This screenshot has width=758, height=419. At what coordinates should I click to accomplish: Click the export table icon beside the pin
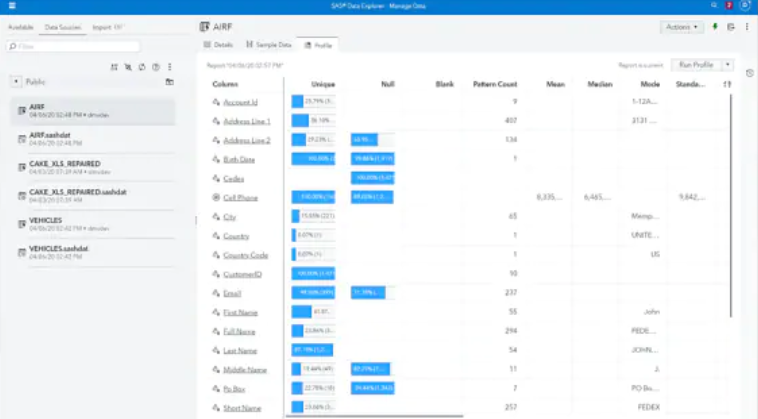click(x=731, y=27)
